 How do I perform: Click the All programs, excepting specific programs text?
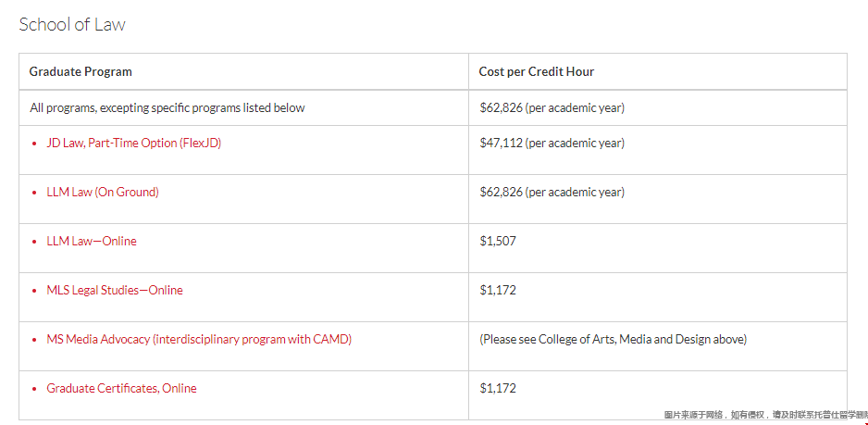pos(167,107)
